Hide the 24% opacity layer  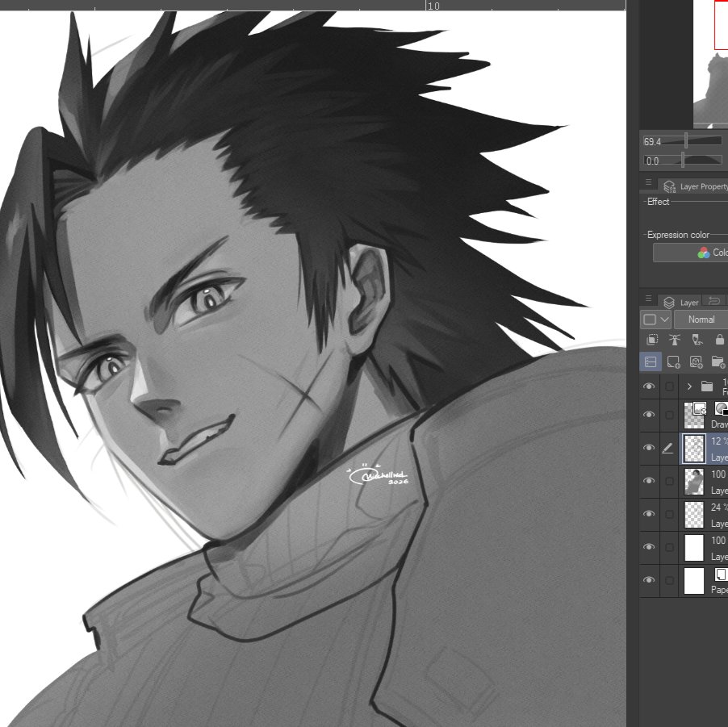click(649, 514)
